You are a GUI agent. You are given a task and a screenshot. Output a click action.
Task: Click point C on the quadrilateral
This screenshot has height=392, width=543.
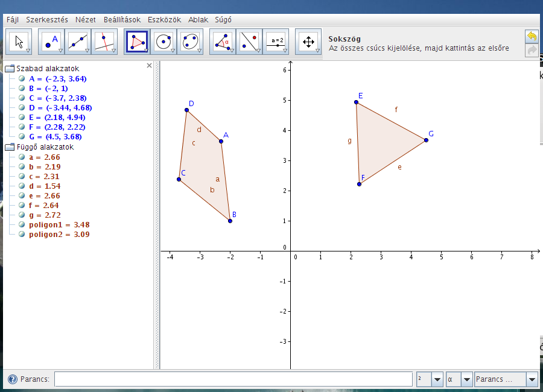point(179,179)
